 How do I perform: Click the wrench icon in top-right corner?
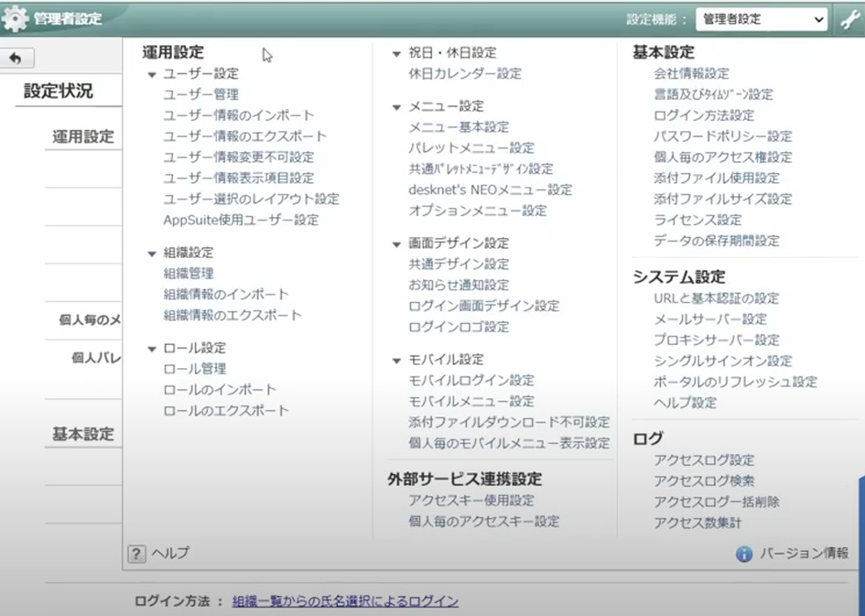(x=849, y=19)
